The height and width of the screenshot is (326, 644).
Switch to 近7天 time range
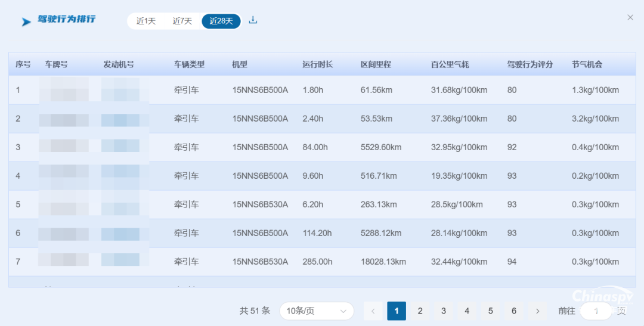coord(182,21)
